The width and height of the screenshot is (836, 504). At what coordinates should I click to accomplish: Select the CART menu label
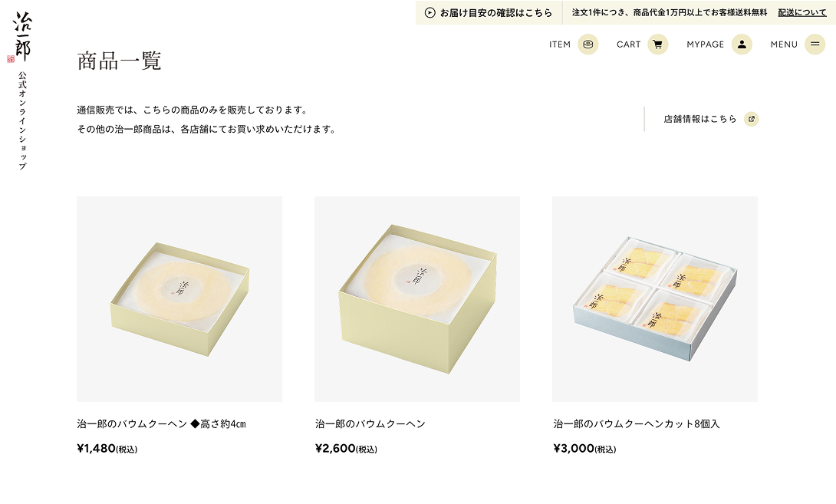[x=629, y=44]
